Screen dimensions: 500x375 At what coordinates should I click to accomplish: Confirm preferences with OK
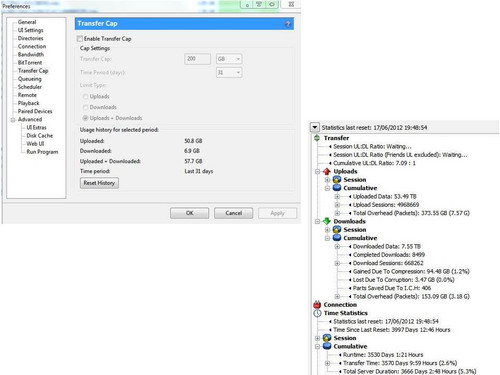click(x=189, y=213)
